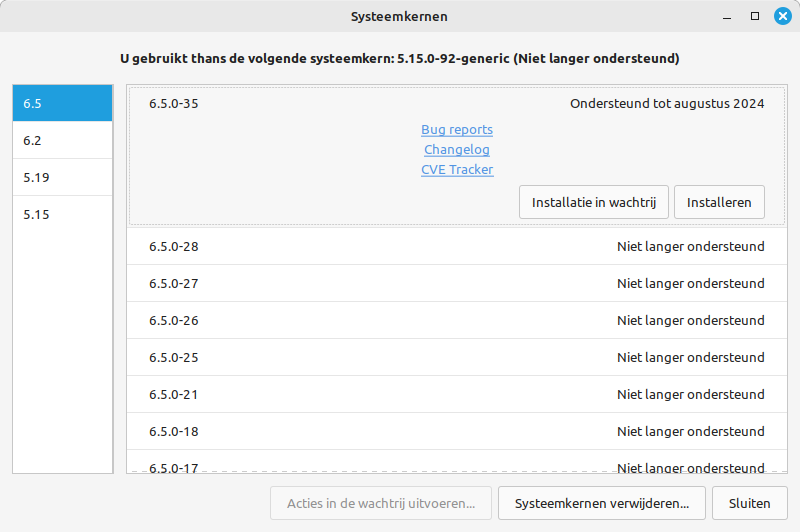800x532 pixels.
Task: Click the Installatie in wachtrij button
Action: coord(594,202)
